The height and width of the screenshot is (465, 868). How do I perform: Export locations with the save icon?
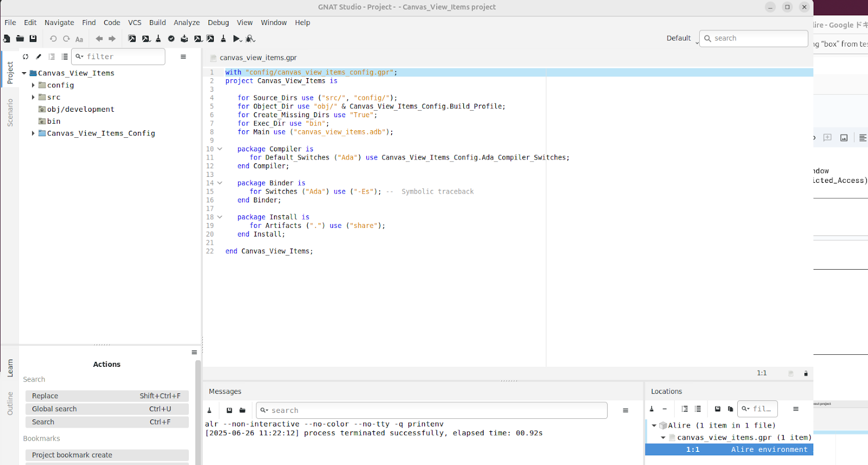(718, 409)
